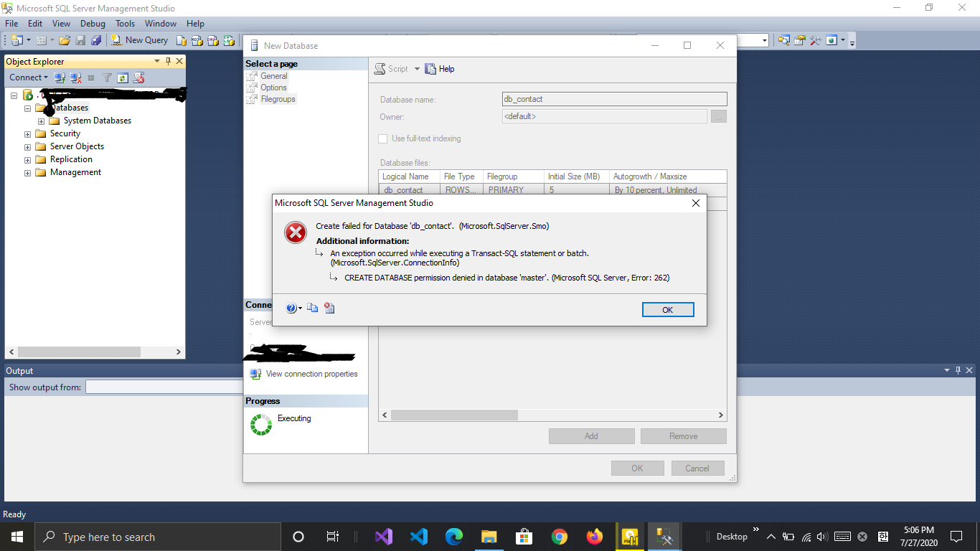Click copy message icon in error dialog
The width and height of the screenshot is (980, 551).
(312, 308)
